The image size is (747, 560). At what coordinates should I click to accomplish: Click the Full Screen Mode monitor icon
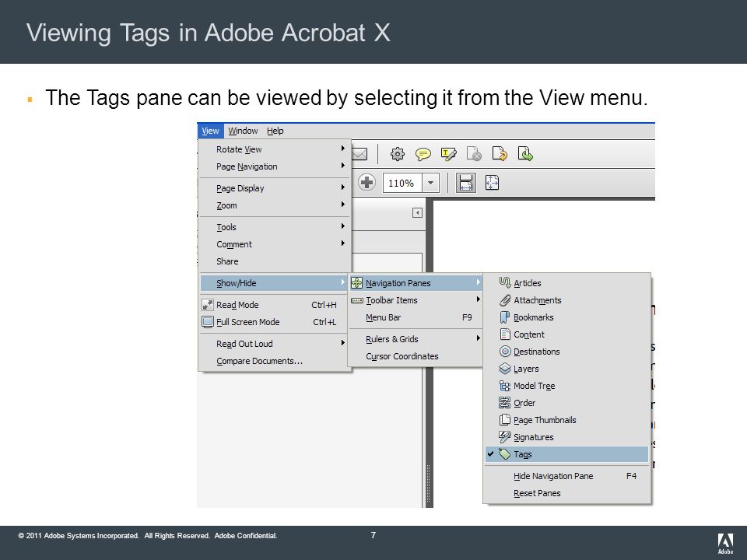click(208, 322)
